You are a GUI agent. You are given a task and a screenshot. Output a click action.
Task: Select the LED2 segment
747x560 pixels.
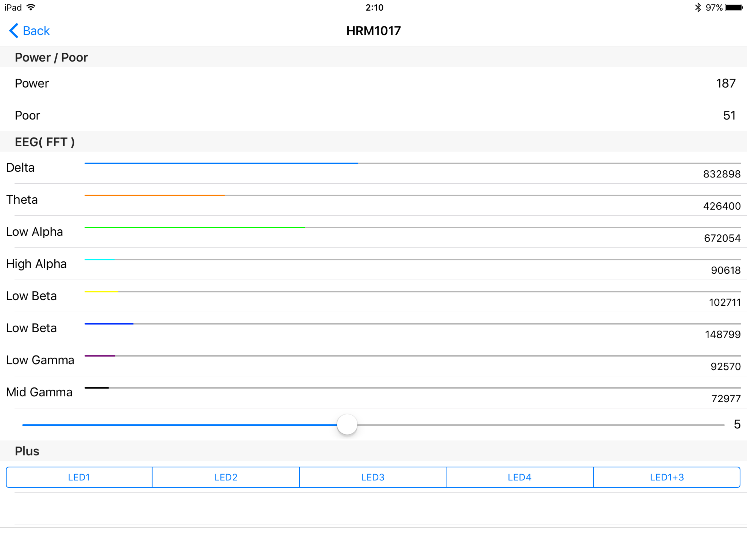(x=226, y=477)
